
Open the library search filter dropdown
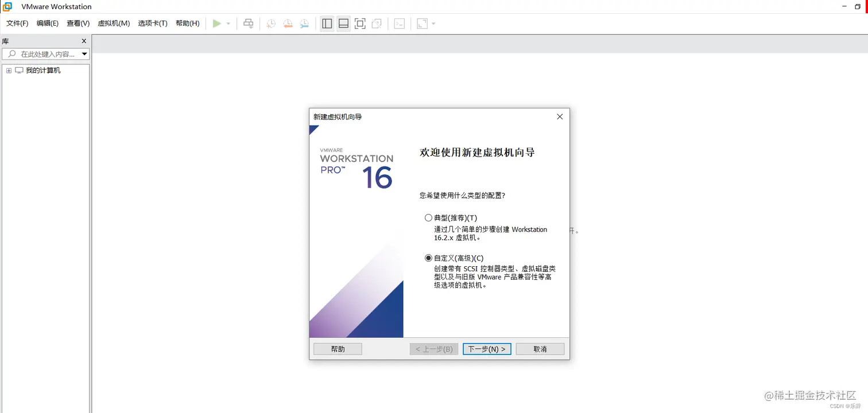85,54
